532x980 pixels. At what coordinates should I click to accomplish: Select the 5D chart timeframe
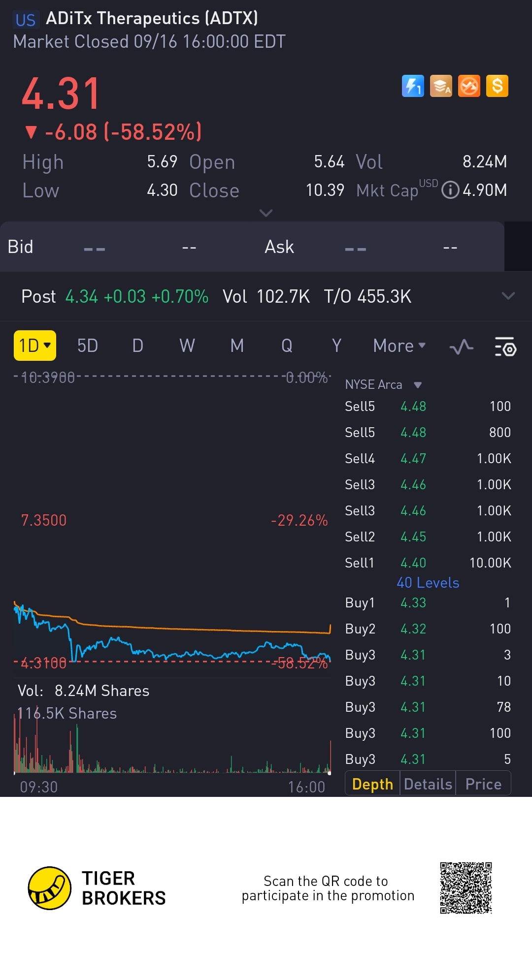point(88,346)
